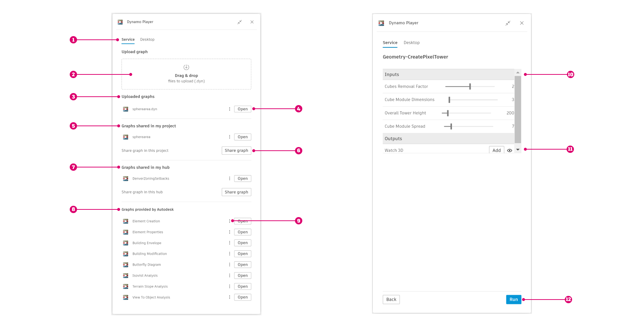Click the Overall Tower Height slider

coord(466,113)
